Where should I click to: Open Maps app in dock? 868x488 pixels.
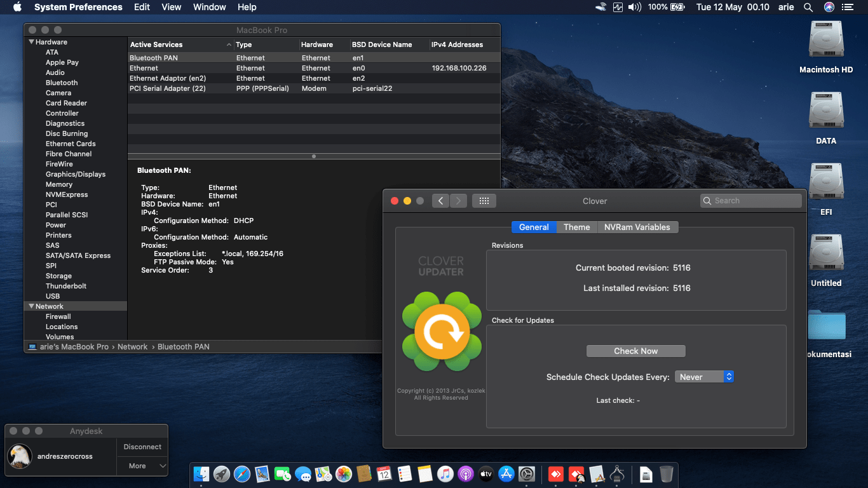click(323, 474)
